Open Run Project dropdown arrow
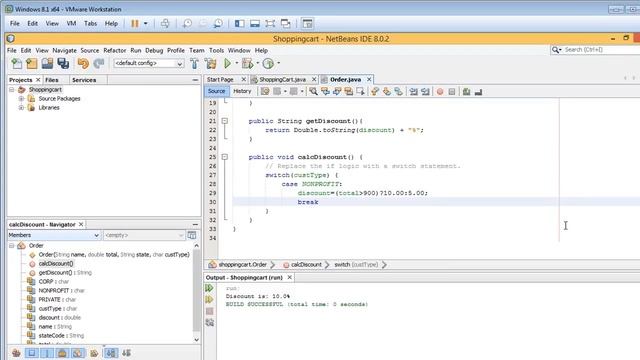Viewport: 640px width, 360px height. (237, 63)
